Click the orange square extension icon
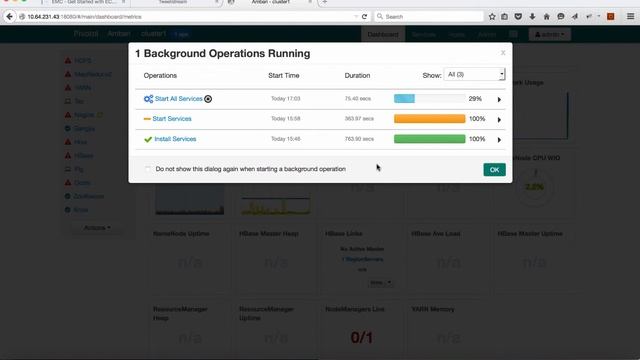 611,17
